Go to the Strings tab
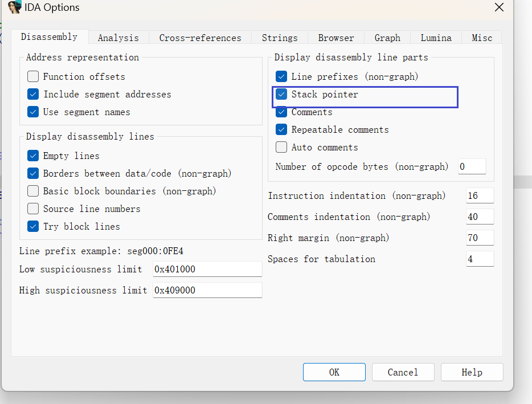The image size is (532, 404). pos(280,38)
